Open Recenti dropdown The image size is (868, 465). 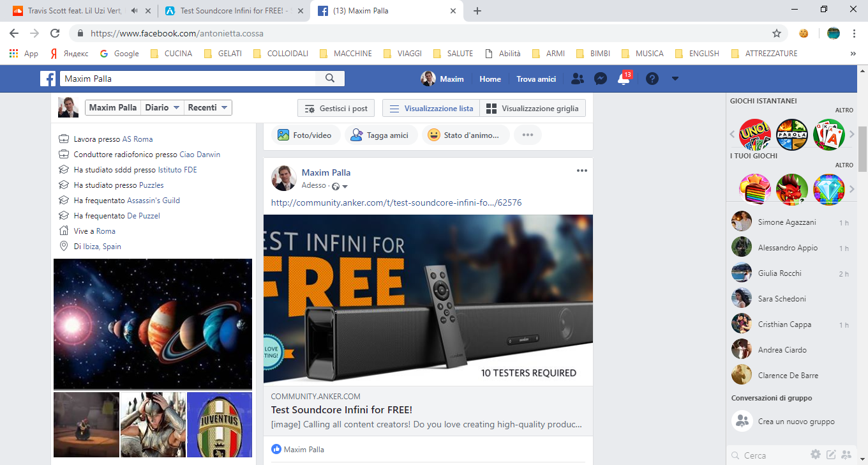(x=208, y=108)
